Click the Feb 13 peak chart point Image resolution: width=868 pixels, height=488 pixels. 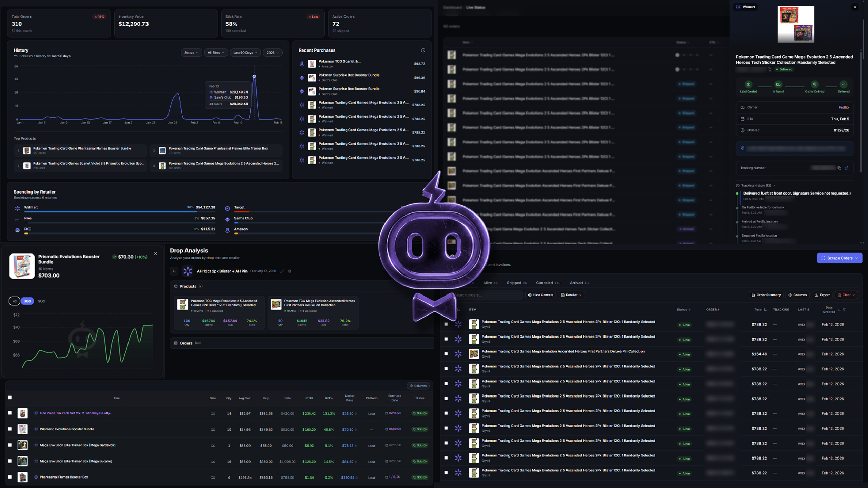(x=254, y=76)
